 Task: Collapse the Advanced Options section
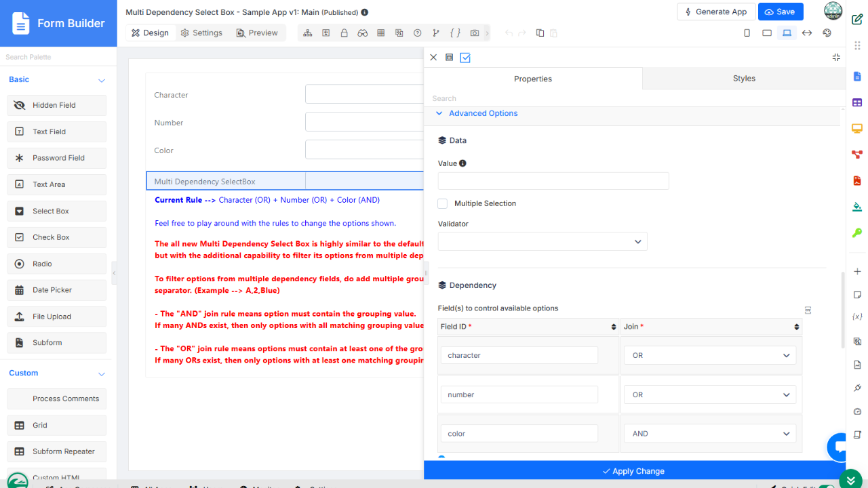[x=439, y=114]
